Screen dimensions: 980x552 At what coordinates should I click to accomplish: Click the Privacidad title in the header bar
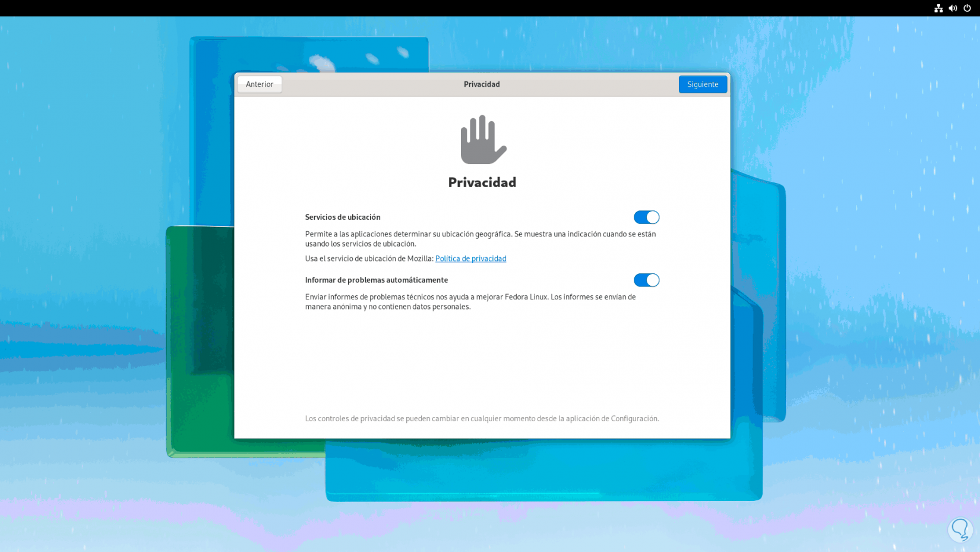[x=482, y=84]
